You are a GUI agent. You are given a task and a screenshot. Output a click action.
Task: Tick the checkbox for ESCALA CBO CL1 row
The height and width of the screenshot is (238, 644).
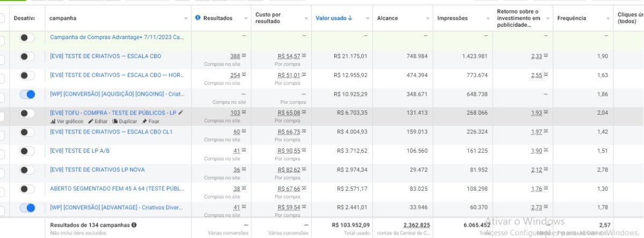pyautogui.click(x=2, y=132)
